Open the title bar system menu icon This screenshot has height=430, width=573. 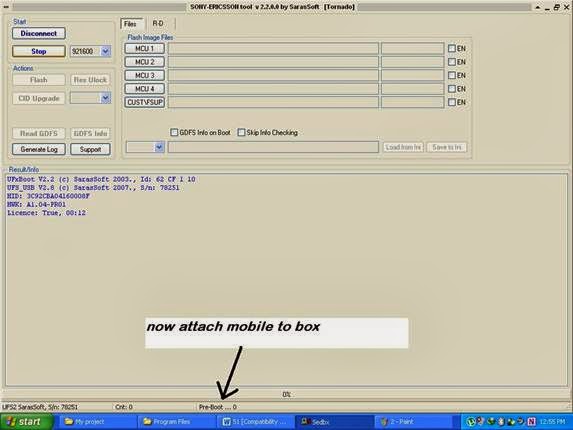tap(6, 7)
